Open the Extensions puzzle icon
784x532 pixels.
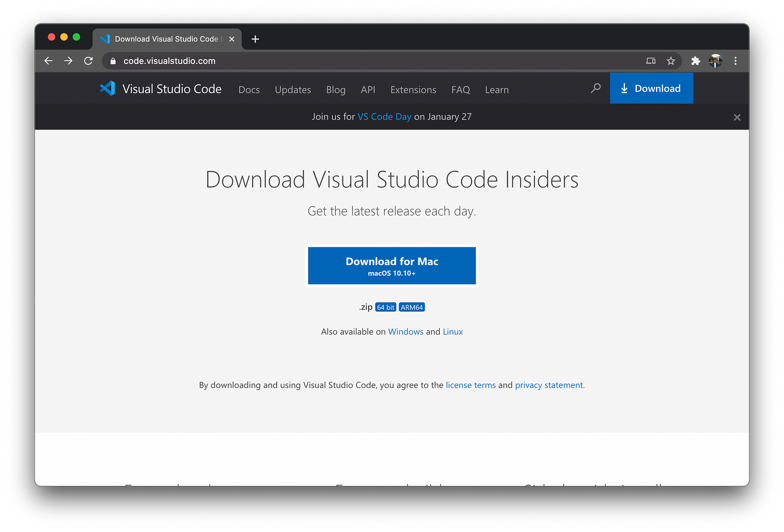click(696, 61)
